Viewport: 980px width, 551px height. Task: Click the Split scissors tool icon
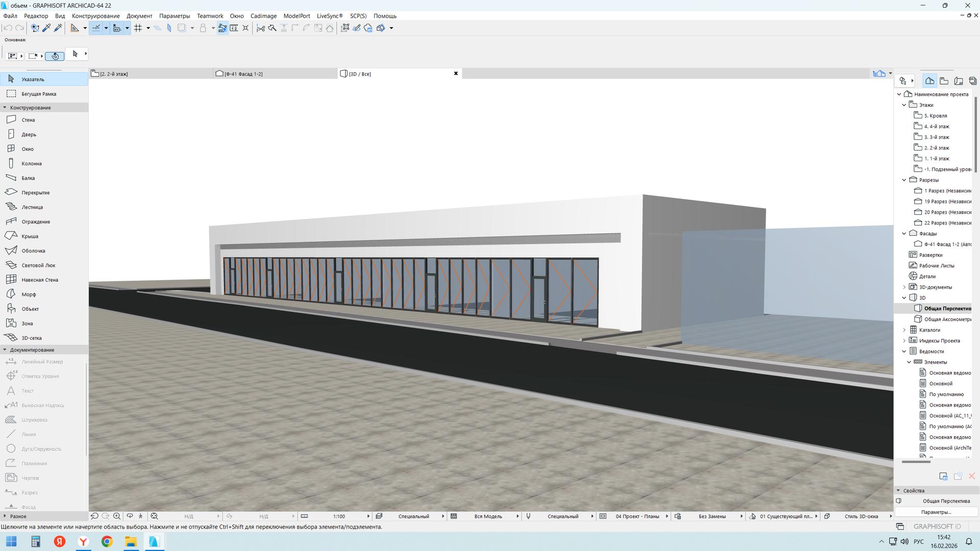(x=261, y=28)
